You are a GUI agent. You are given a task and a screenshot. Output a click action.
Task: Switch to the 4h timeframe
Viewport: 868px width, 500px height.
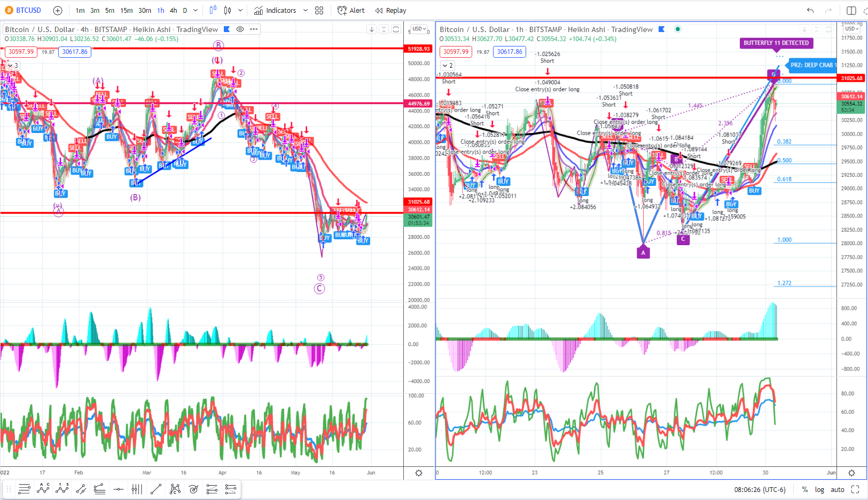[174, 10]
